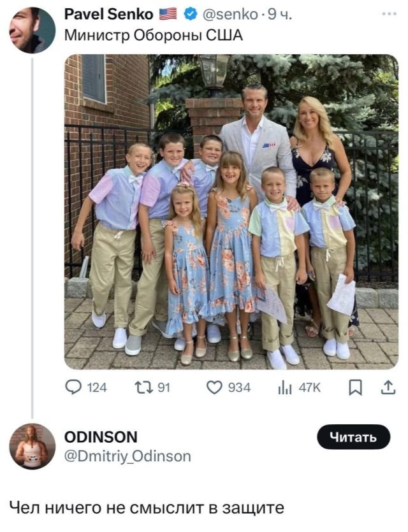
Task: Click the reply text 'Чел ничего не смыслит в защите'
Action: click(146, 508)
